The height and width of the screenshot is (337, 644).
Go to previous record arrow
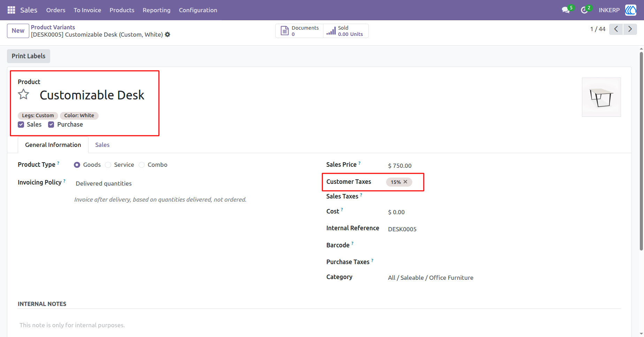(x=616, y=29)
